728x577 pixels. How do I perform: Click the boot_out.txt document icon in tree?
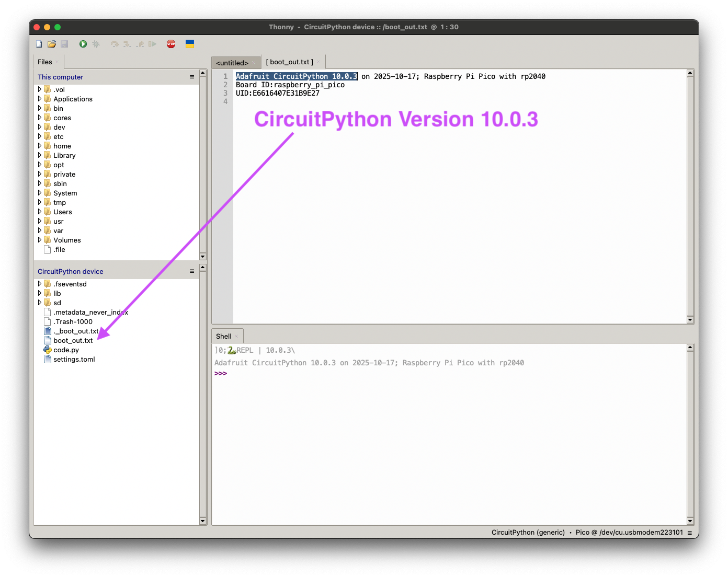pyautogui.click(x=48, y=340)
